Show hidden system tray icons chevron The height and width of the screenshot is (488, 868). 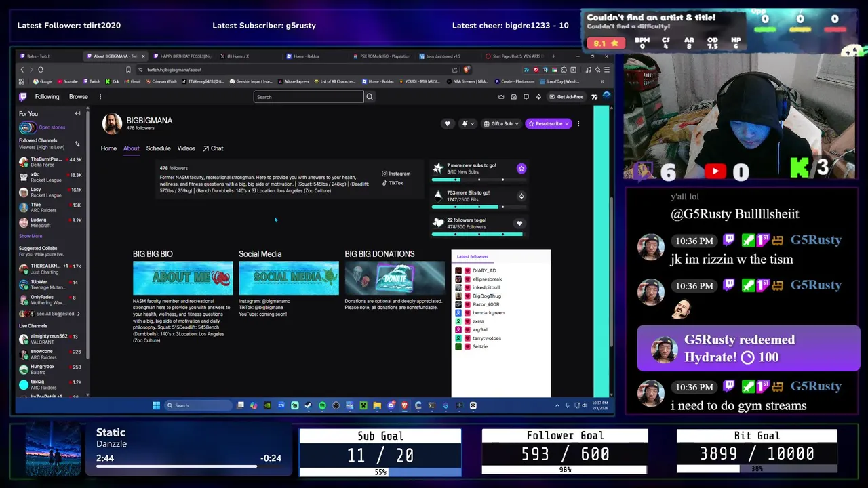coord(557,405)
